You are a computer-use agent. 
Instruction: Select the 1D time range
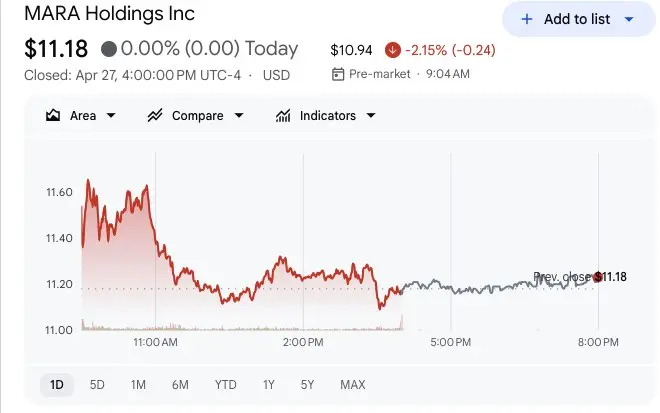[57, 385]
